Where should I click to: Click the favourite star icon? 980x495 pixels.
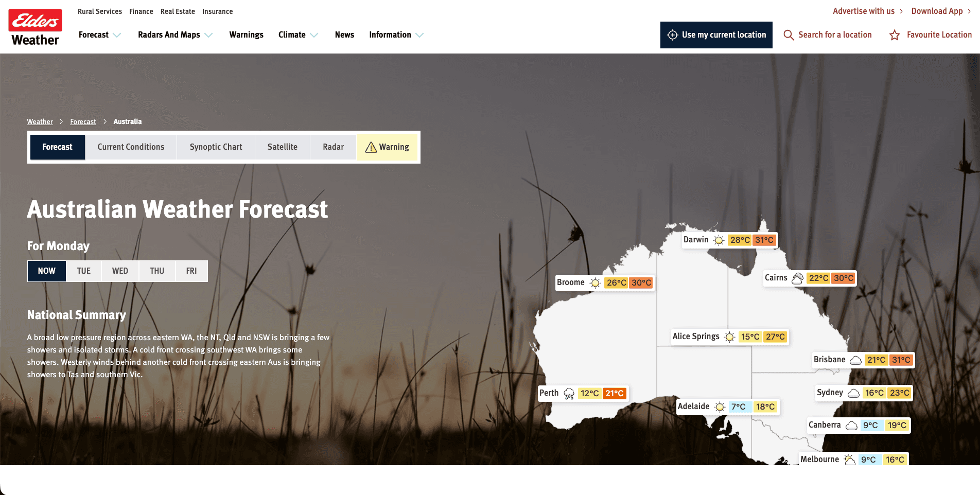point(895,35)
